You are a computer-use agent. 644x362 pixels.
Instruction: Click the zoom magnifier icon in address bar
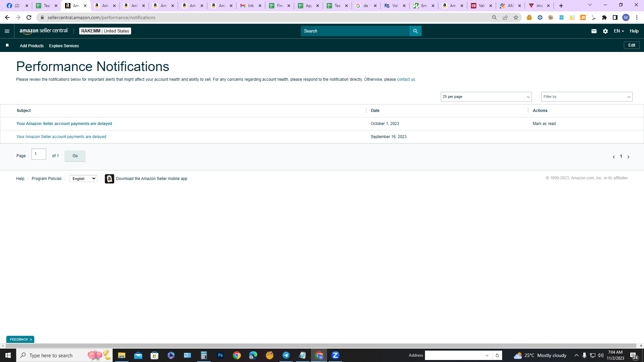(494, 17)
